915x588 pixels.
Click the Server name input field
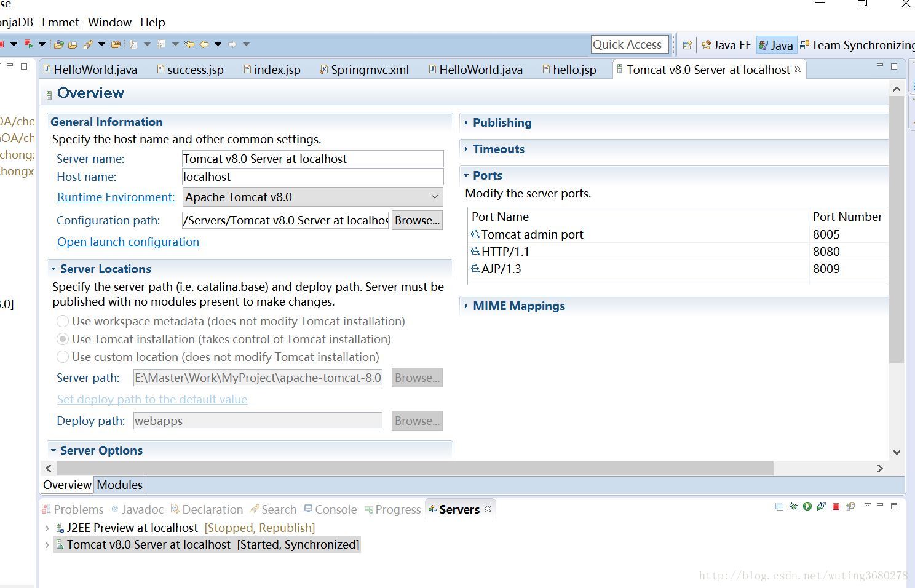coord(312,159)
